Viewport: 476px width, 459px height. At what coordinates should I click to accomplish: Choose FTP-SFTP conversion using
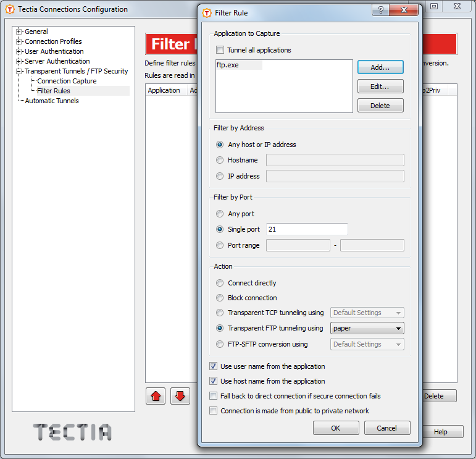tap(220, 344)
